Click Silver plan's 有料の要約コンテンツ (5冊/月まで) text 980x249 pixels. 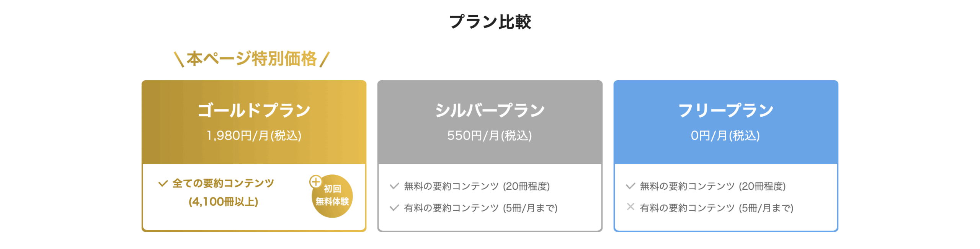pos(480,208)
